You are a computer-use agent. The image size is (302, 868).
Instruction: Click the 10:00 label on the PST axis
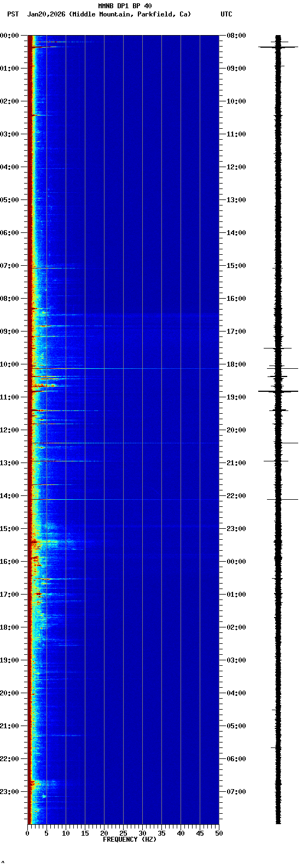(9, 364)
